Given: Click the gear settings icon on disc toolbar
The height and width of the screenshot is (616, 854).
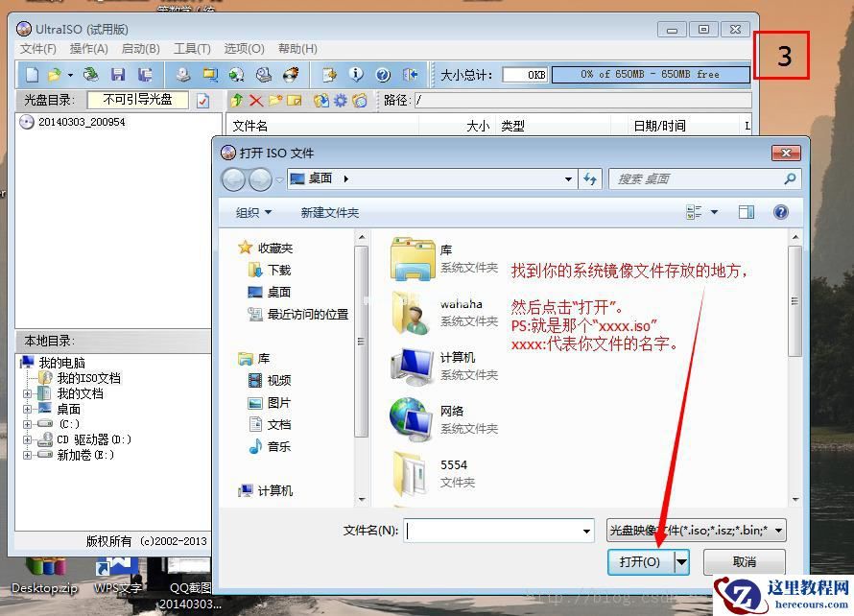Looking at the screenshot, I should (343, 100).
